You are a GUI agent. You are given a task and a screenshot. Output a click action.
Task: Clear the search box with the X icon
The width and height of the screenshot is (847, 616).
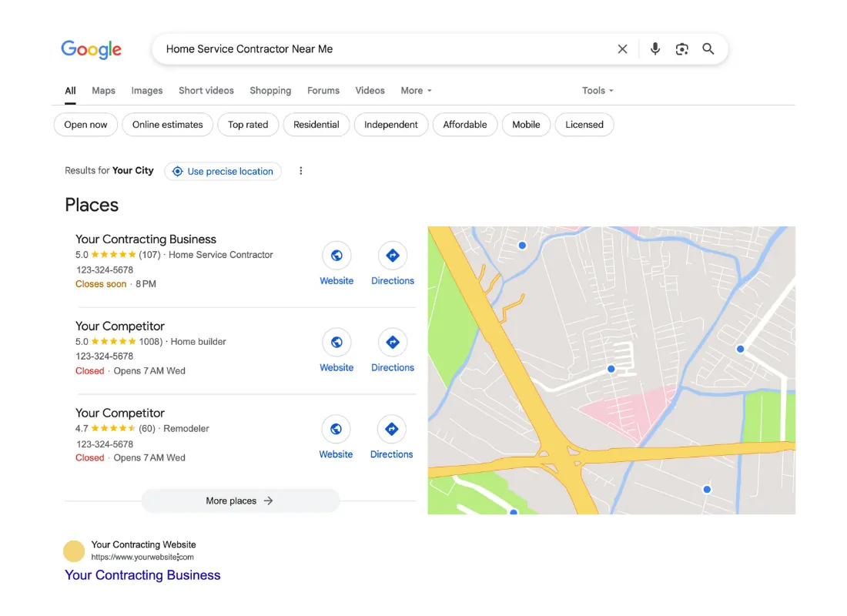coord(622,49)
